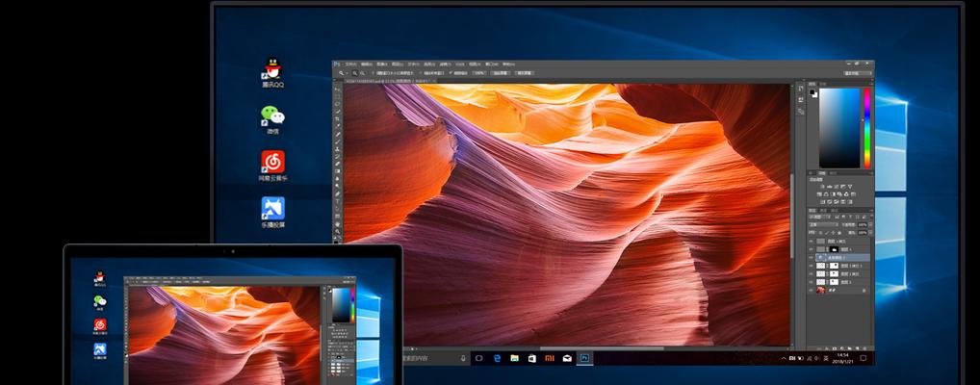The height and width of the screenshot is (385, 980).
Task: Toggle visibility eye of the top layer
Action: pos(812,242)
